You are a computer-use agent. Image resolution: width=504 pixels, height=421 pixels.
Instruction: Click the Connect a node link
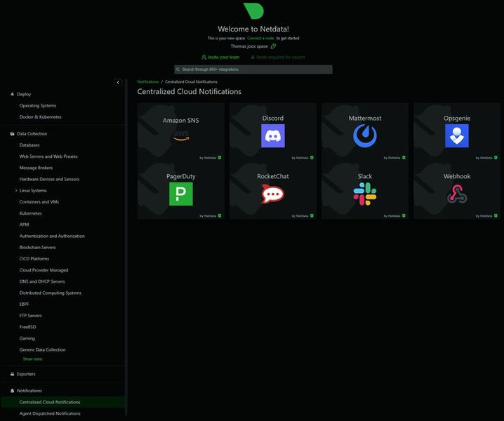[260, 39]
